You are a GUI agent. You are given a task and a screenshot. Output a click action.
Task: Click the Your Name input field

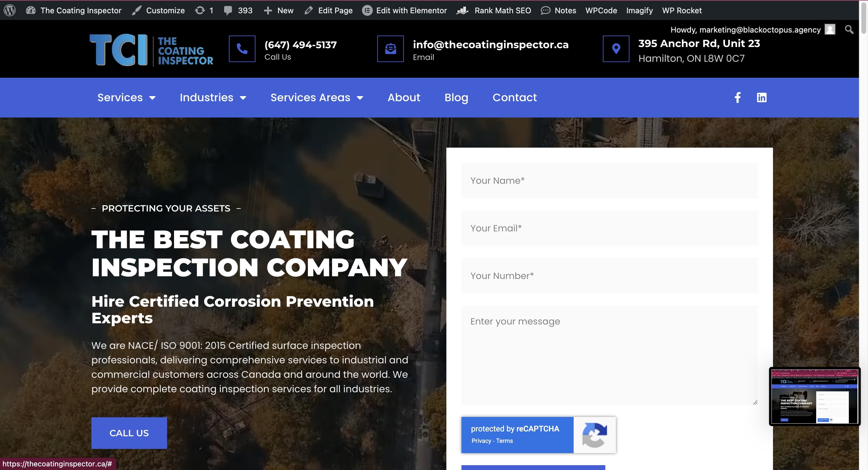tap(609, 181)
